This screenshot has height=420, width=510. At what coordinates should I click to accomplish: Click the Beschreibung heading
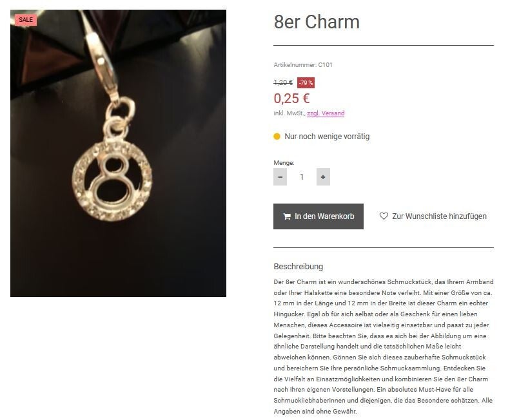pos(299,267)
